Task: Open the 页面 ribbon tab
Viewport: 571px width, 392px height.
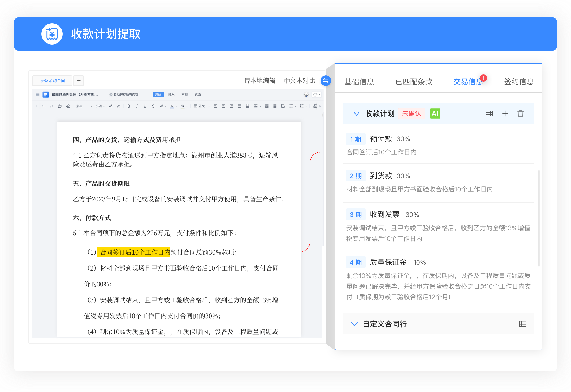Action: click(198, 94)
